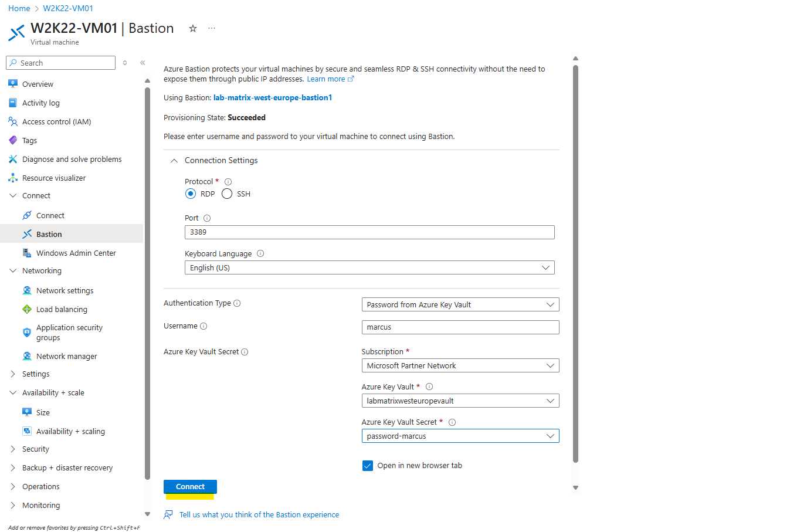Expand the Operations group in sidebar
Image resolution: width=807 pixels, height=532 pixels.
[13, 486]
